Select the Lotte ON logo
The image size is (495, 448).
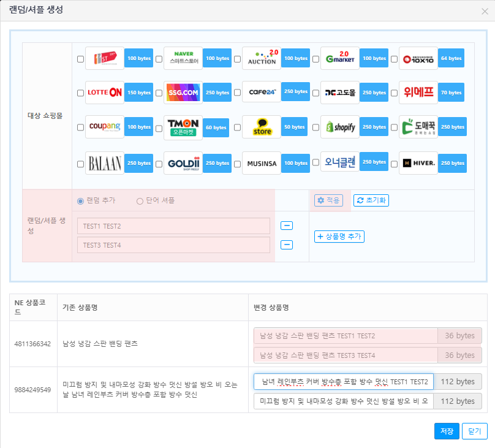tap(105, 93)
